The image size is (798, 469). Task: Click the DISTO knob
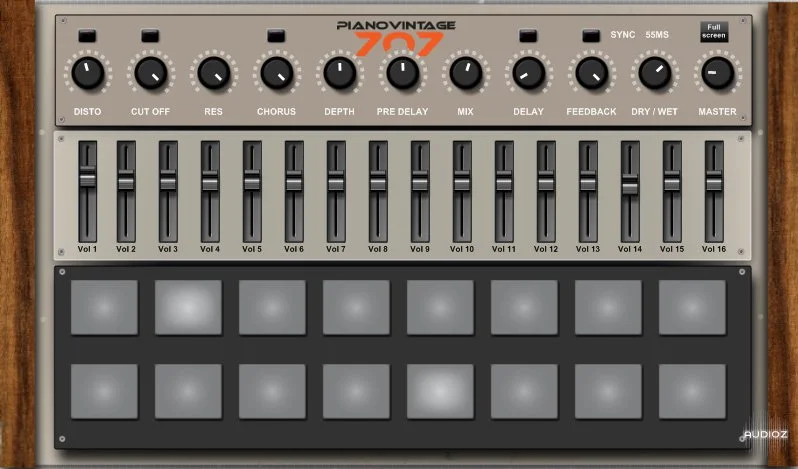[x=88, y=73]
